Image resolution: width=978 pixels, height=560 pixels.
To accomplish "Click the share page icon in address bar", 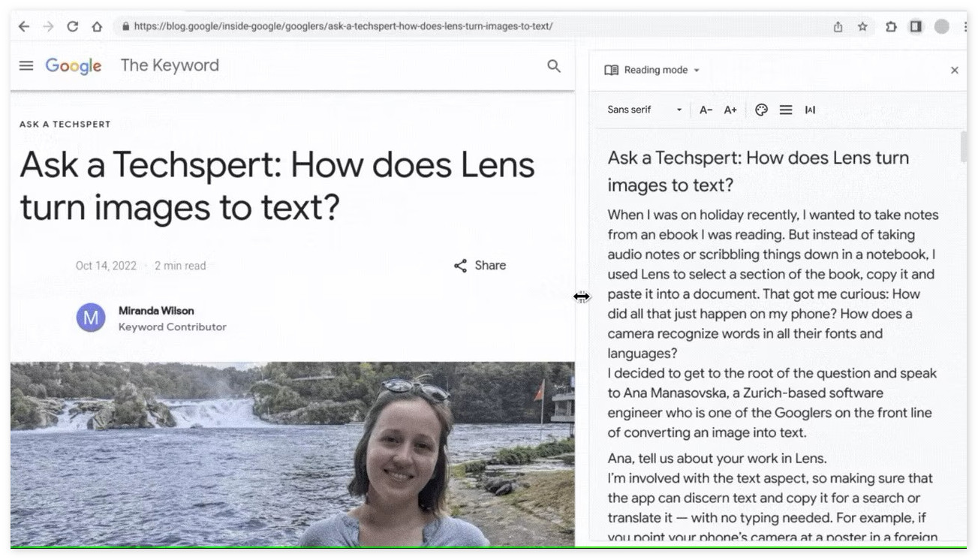I will tap(838, 26).
